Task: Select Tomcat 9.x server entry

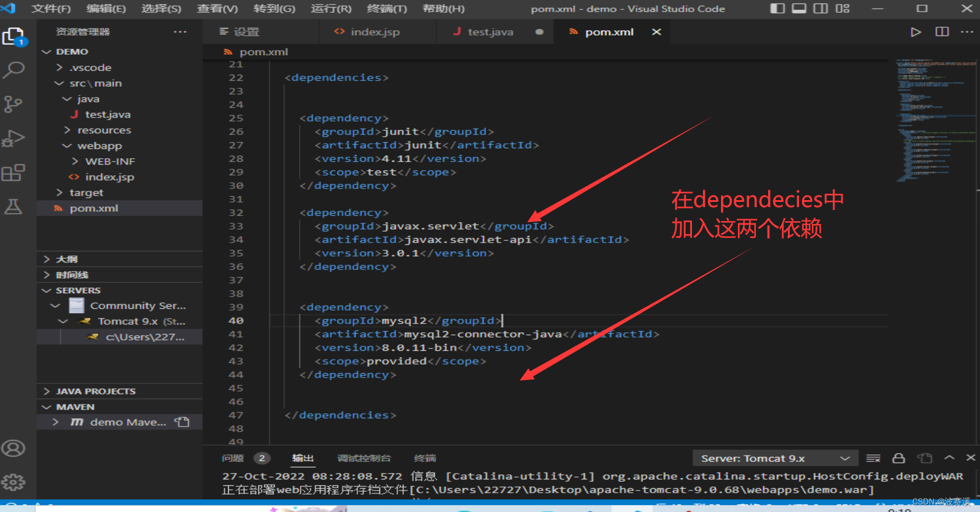Action: [x=119, y=321]
